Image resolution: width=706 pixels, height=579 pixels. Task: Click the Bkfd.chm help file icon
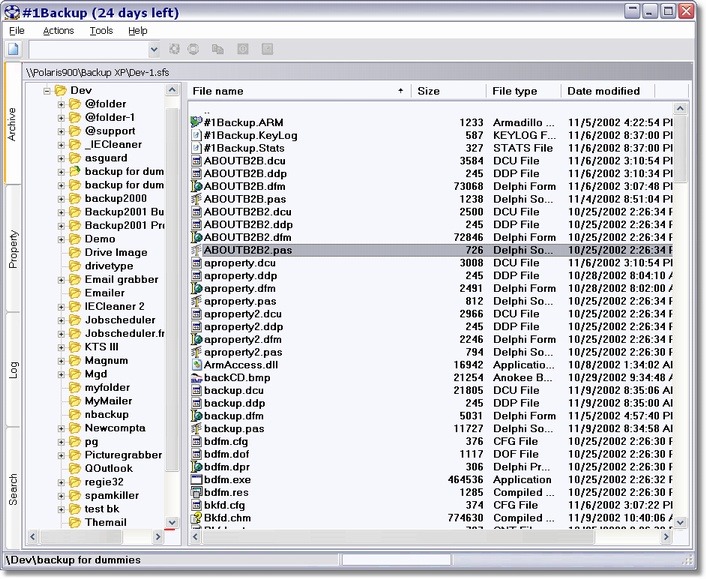coord(196,518)
